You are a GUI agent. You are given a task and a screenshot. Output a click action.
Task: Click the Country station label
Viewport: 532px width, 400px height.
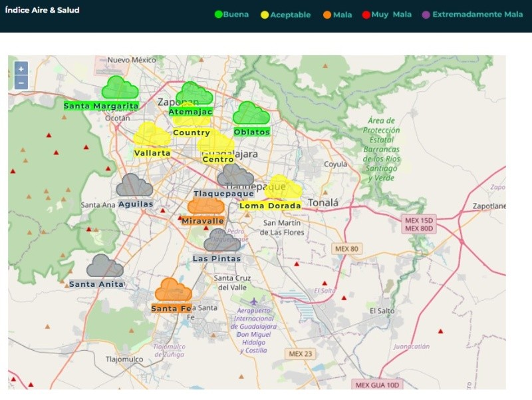(x=191, y=132)
